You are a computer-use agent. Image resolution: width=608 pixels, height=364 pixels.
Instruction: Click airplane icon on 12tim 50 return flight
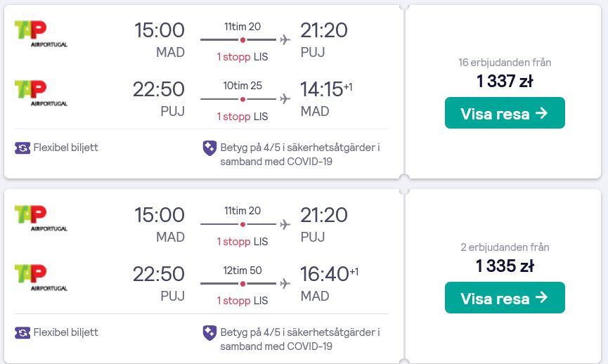point(285,283)
